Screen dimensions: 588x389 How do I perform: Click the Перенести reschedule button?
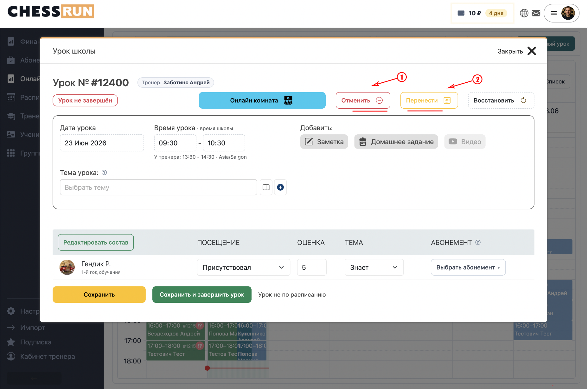pyautogui.click(x=429, y=100)
